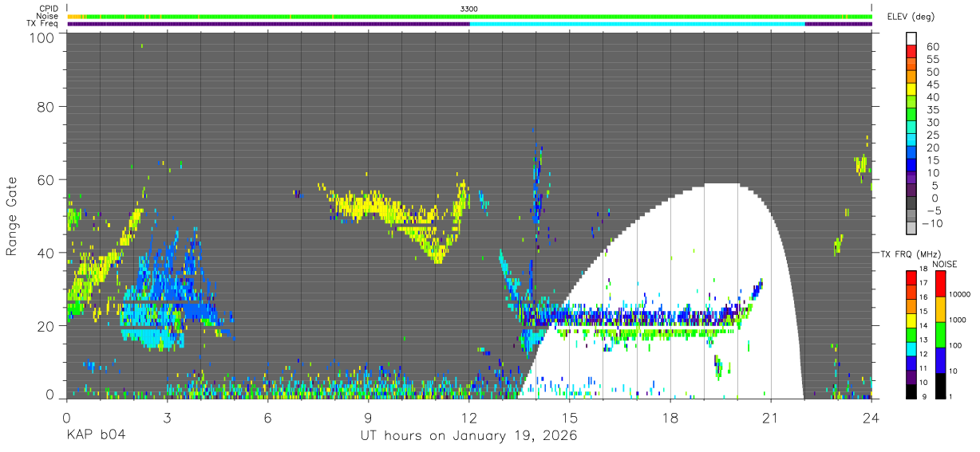Image resolution: width=980 pixels, height=452 pixels.
Task: Pick the cyan 20–25 swatch in ELEV colorbar
Action: [911, 141]
